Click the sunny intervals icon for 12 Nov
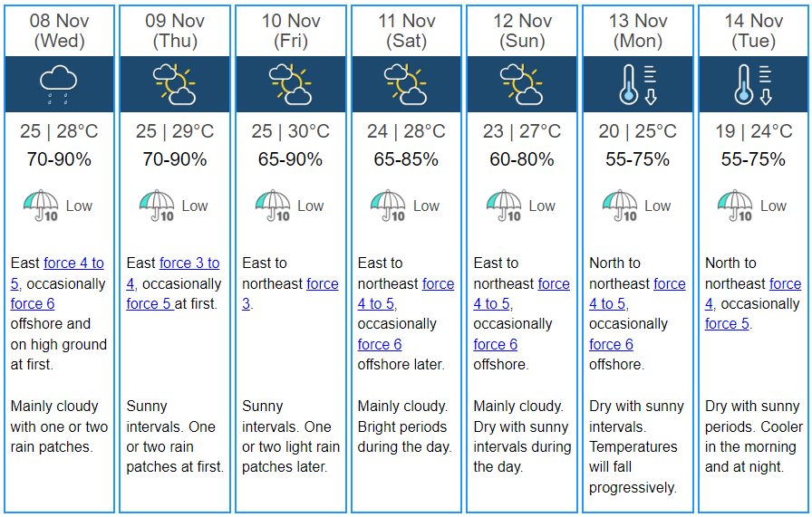 521,84
